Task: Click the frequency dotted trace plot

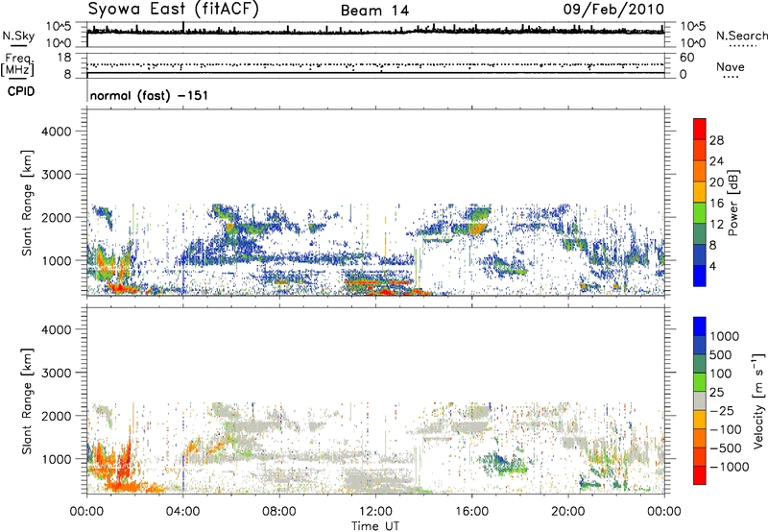Action: coord(375,65)
